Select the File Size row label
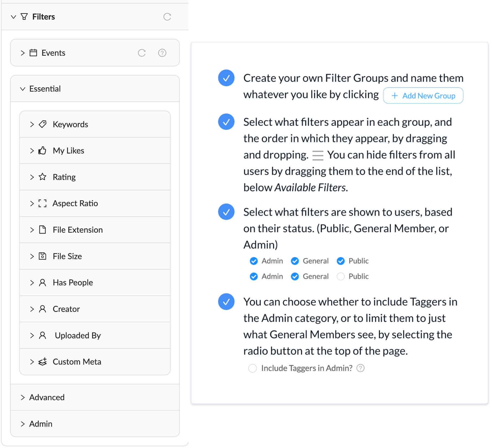The height and width of the screenshot is (448, 492). 67,256
